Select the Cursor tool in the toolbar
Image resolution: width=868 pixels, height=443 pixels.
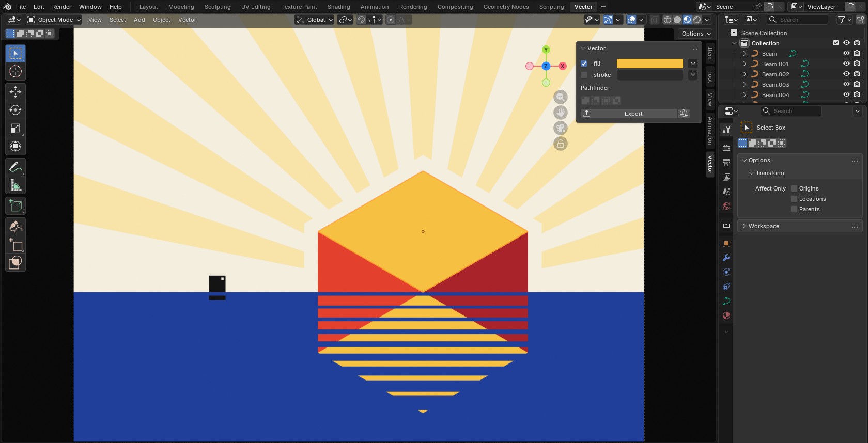tap(16, 71)
